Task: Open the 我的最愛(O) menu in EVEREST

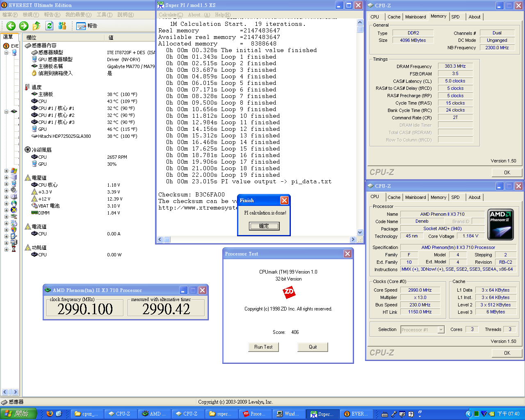Action: (x=78, y=15)
